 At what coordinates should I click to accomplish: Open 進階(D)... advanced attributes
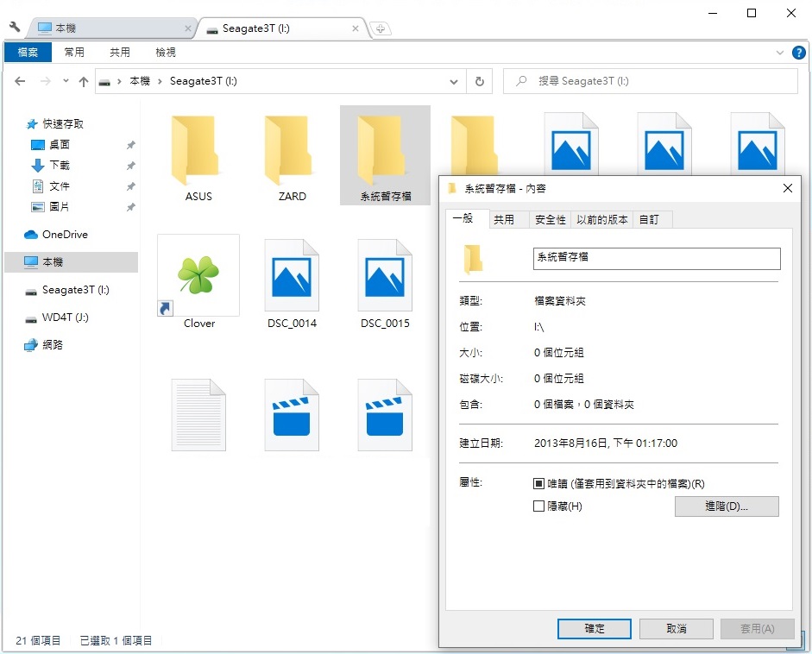pyautogui.click(x=727, y=506)
